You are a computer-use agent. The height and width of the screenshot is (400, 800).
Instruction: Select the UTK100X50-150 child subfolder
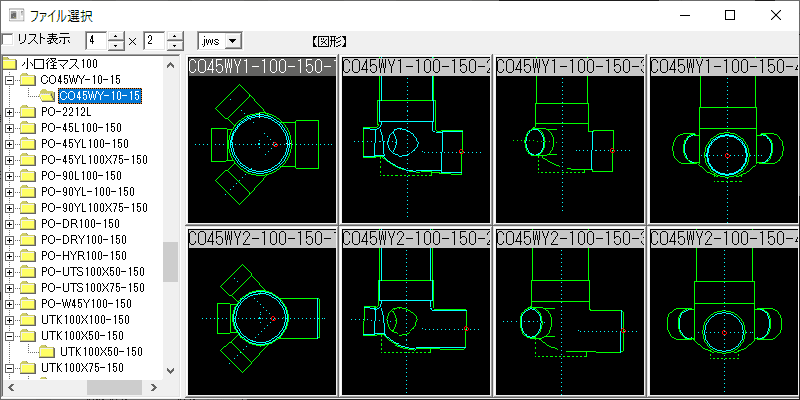pyautogui.click(x=101, y=352)
